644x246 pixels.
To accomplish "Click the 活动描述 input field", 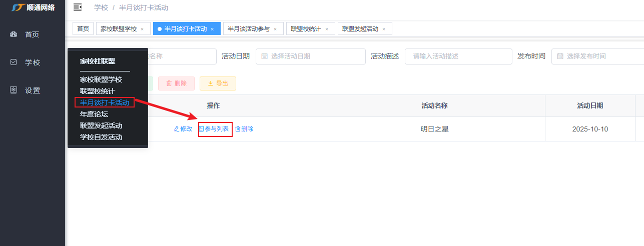I will click(458, 56).
